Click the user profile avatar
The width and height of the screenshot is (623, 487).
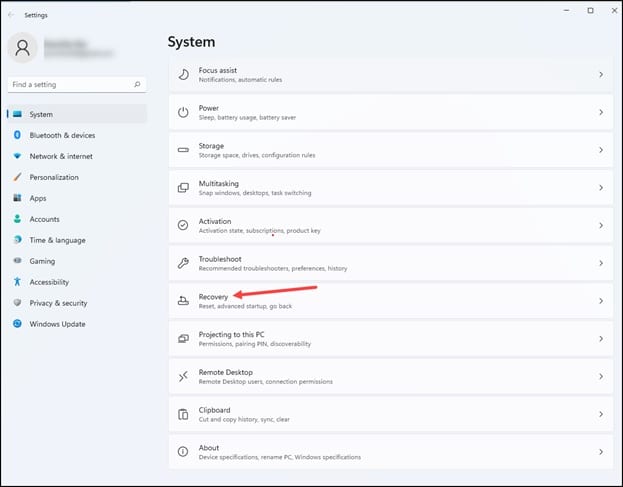pos(24,47)
